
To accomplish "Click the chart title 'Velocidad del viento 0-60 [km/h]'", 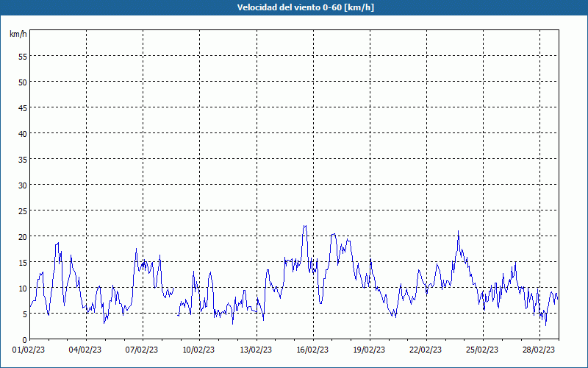I will point(305,7).
